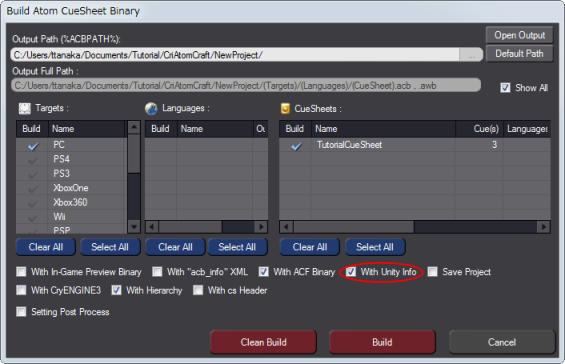Click the Default Path button

pos(520,54)
